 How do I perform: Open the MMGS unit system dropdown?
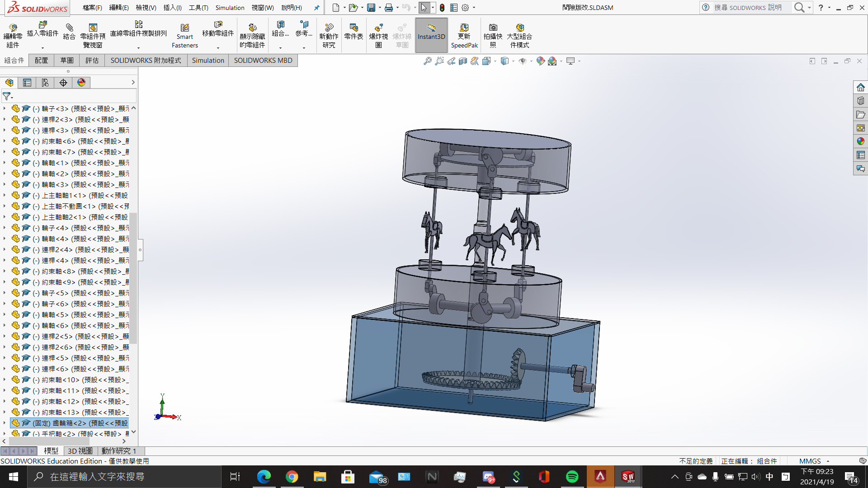pos(828,461)
